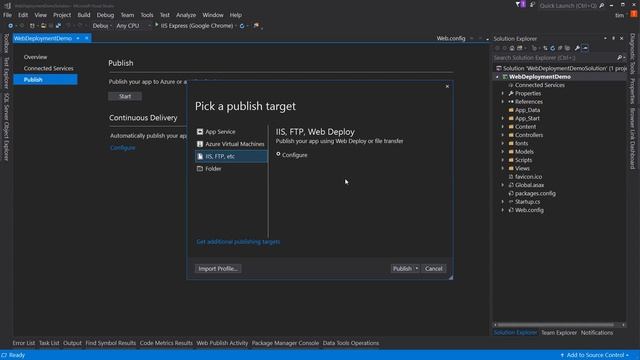The height and width of the screenshot is (360, 640).
Task: Start IIS Express with the play icon
Action: coord(157,25)
